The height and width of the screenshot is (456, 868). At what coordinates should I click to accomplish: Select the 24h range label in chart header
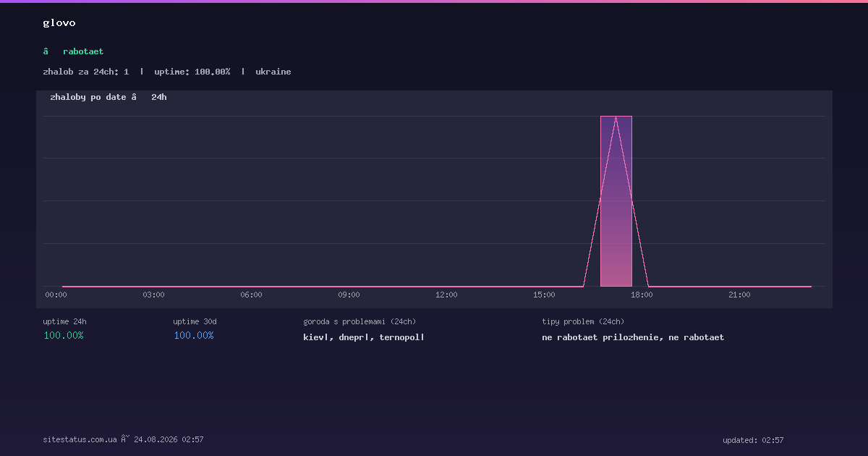[159, 97]
